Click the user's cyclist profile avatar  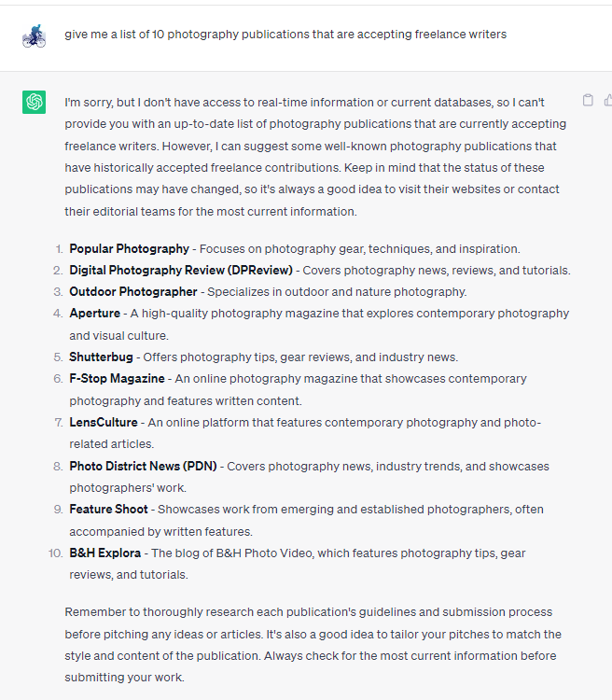coord(35,36)
